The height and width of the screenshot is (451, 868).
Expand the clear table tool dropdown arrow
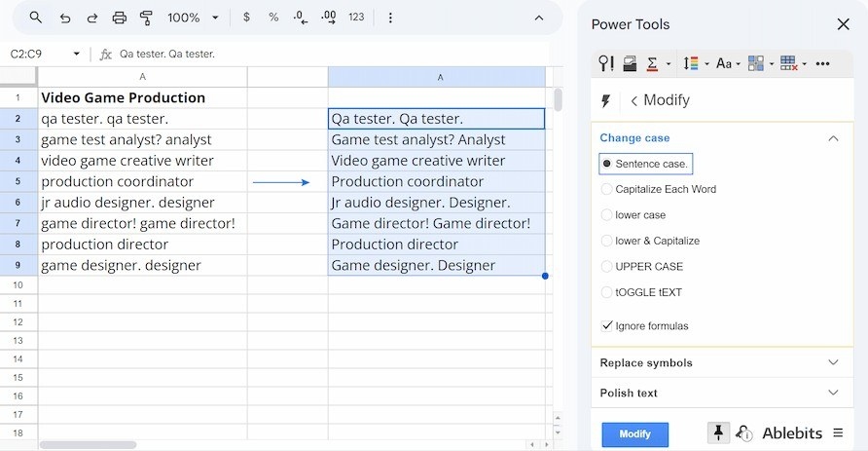804,64
